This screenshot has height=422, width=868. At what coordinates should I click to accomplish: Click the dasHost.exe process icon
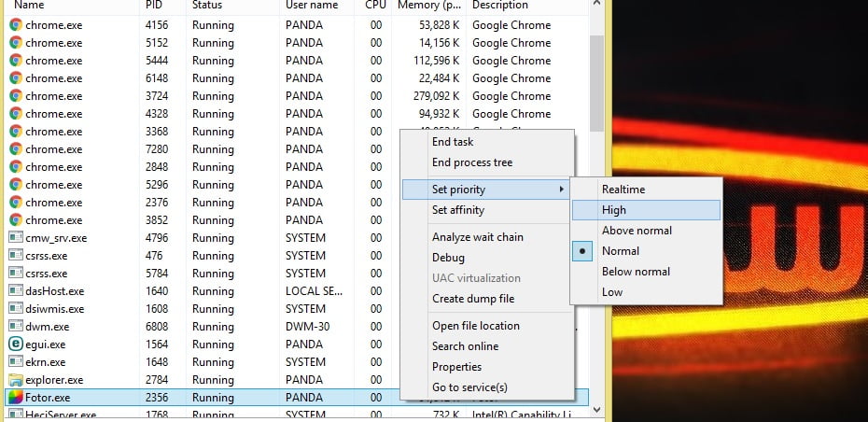[15, 291]
